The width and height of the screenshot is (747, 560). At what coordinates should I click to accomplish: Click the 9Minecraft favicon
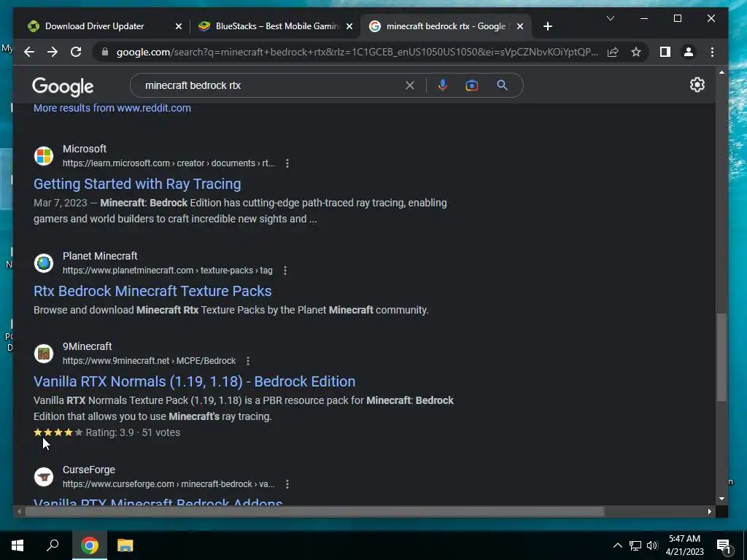(x=44, y=354)
